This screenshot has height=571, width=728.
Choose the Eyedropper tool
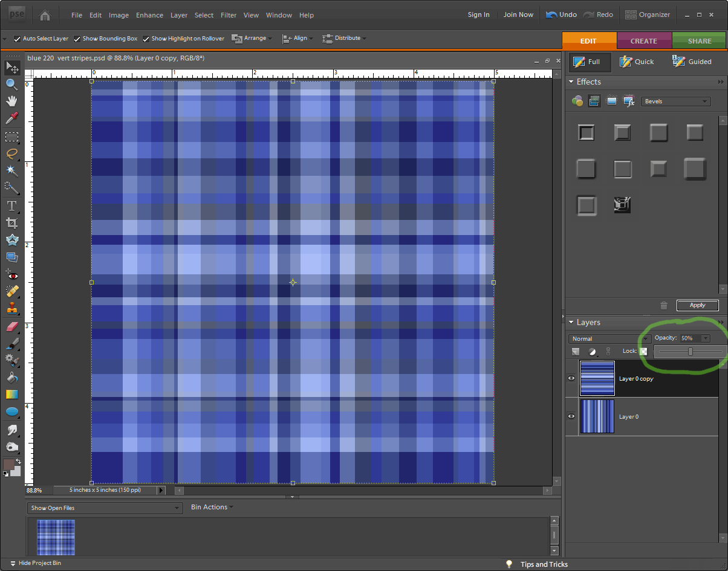(11, 118)
